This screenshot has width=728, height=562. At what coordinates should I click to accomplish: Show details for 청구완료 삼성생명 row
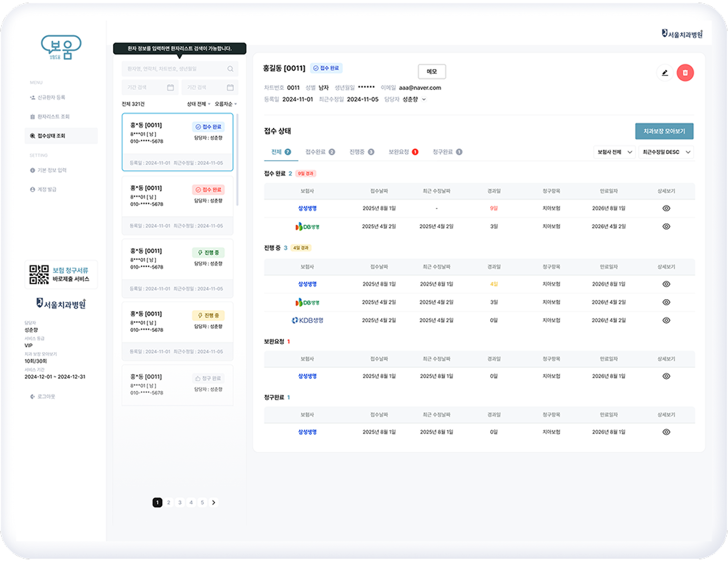coord(666,432)
